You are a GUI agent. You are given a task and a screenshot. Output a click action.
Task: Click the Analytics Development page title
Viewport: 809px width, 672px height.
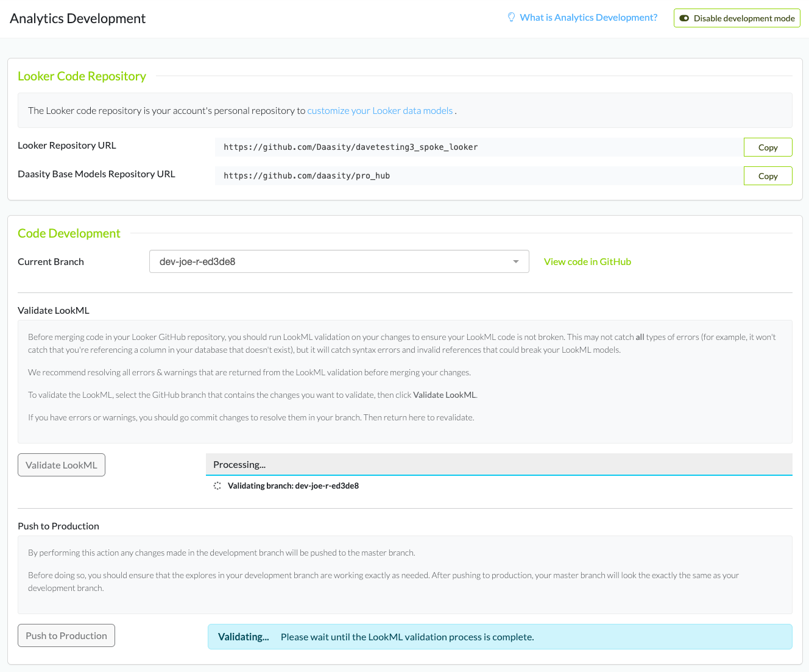77,19
